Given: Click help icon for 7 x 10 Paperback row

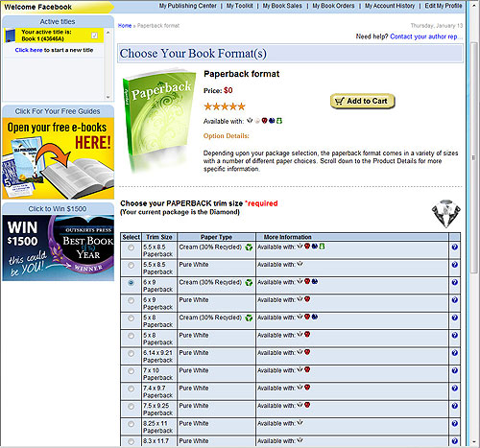Looking at the screenshot, I should [455, 370].
